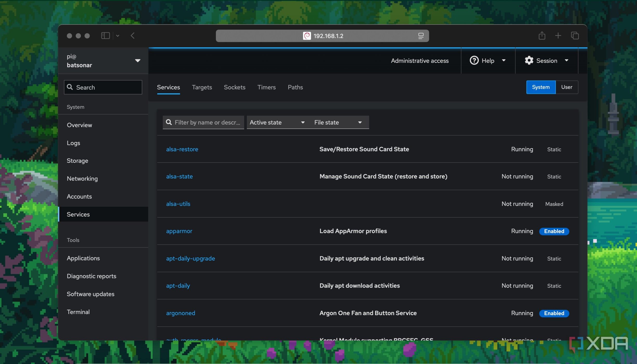Click the browser Share icon

542,35
